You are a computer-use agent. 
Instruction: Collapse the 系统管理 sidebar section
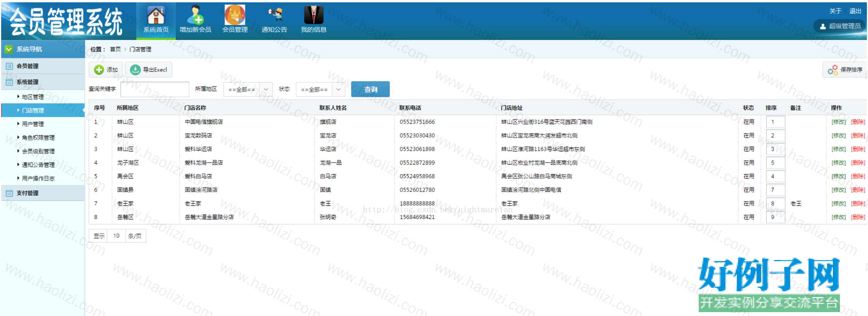(x=43, y=82)
